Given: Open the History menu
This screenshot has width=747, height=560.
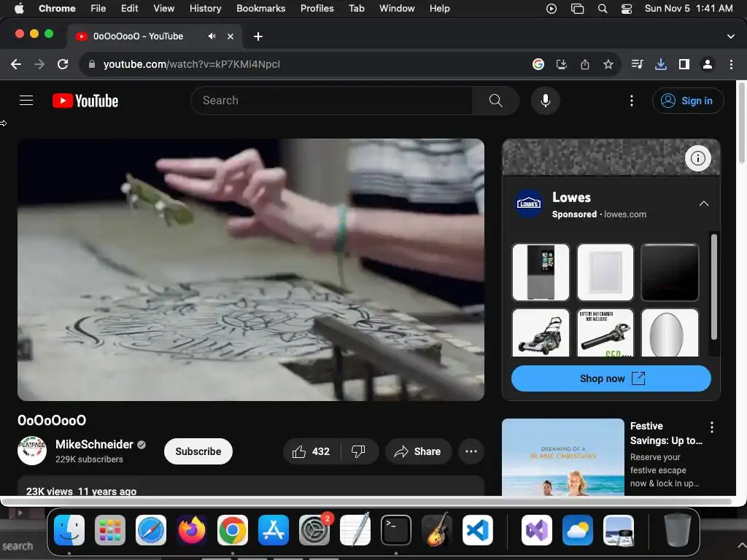Looking at the screenshot, I should pos(205,8).
